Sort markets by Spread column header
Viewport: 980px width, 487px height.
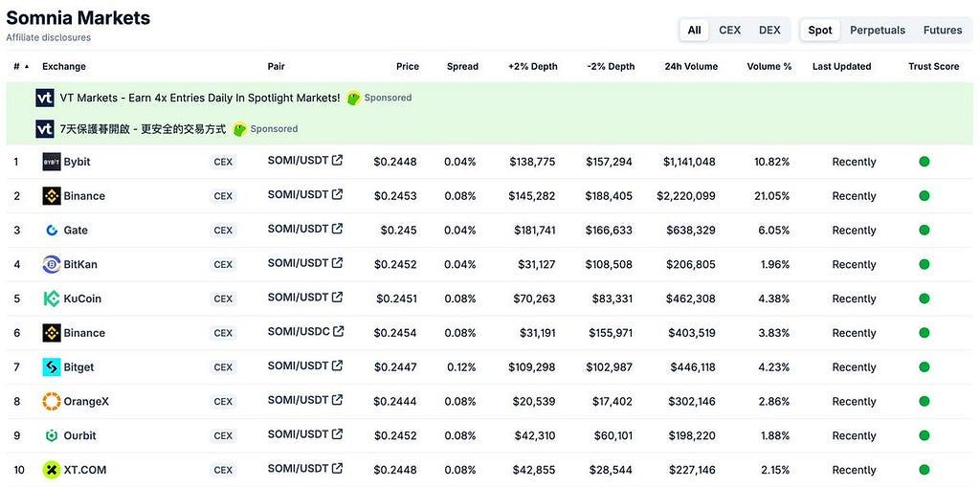462,67
